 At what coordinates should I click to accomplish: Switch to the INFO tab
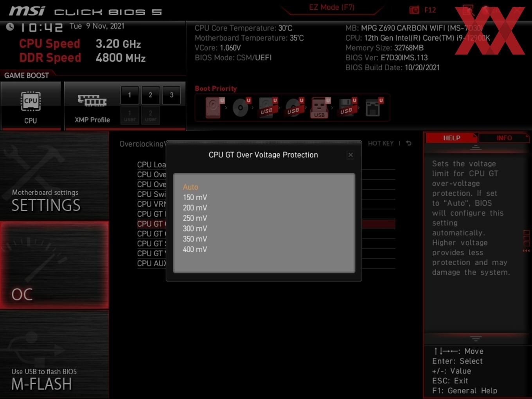point(504,138)
